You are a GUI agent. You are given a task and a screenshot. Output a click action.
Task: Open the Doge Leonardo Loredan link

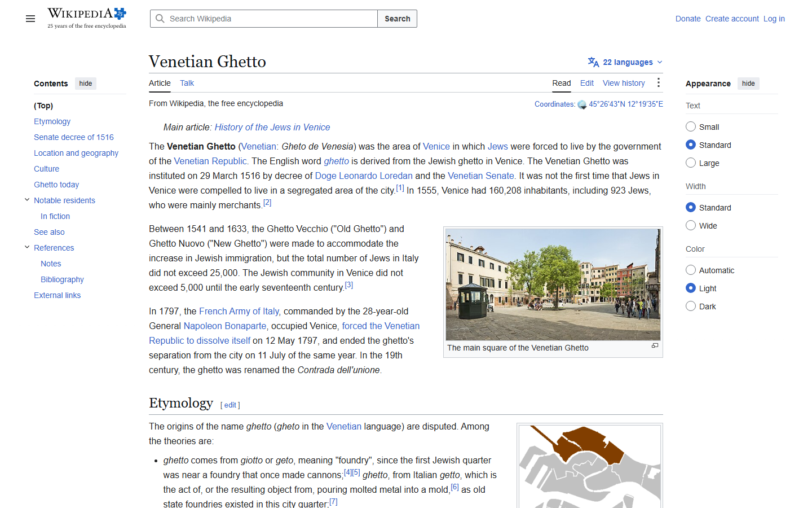(364, 176)
